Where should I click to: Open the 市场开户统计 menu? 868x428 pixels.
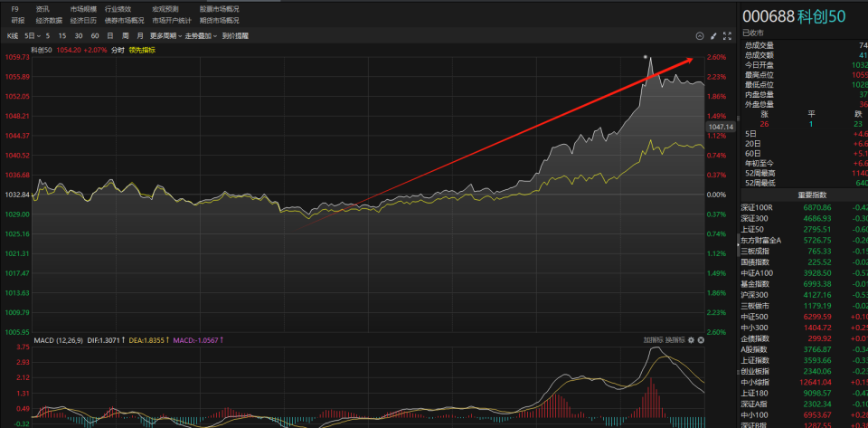172,21
